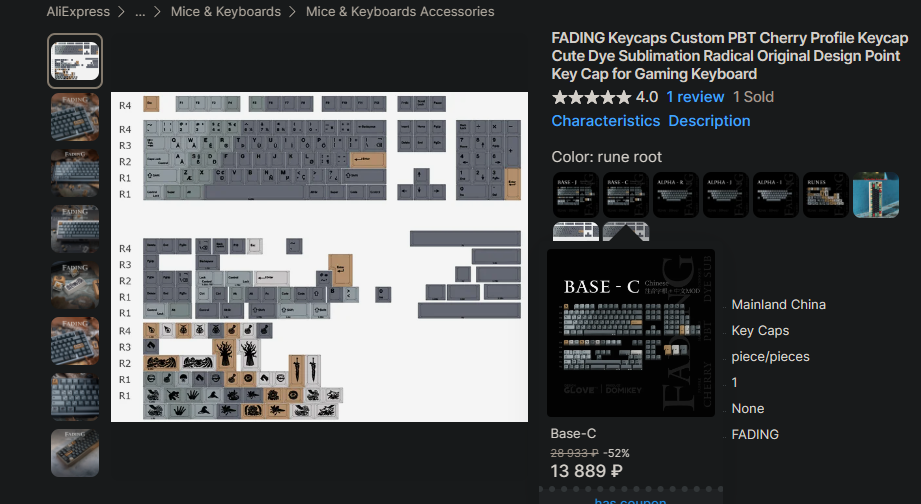
Task: Show the first keycap layout thumbnail
Action: (x=75, y=61)
